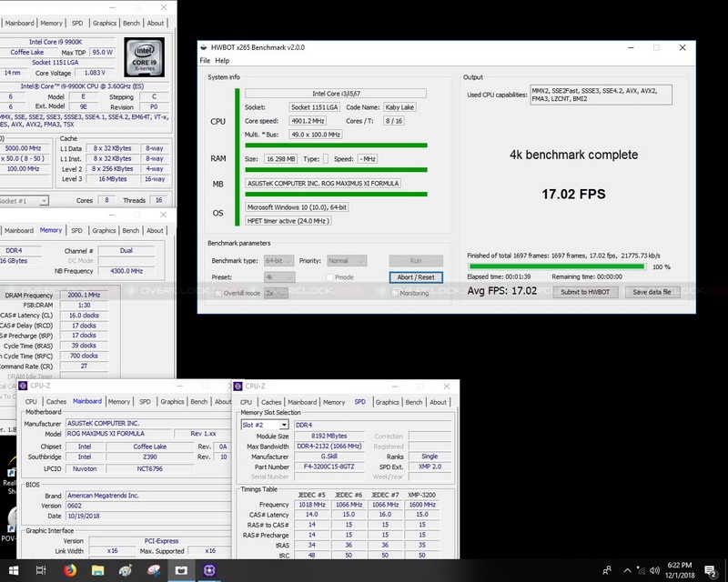Open the Socket #1 selection dropdown
728x582 pixels.
[x=24, y=201]
